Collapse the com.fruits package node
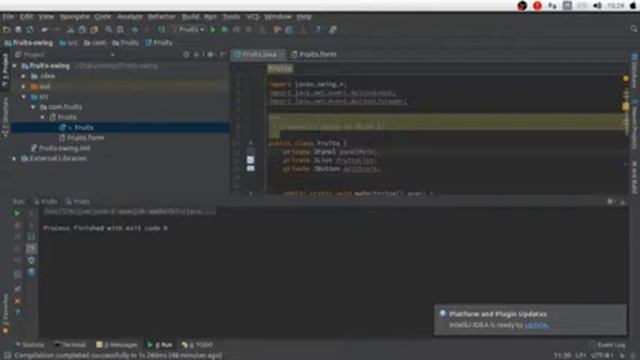This screenshot has width=640, height=360. [x=33, y=107]
